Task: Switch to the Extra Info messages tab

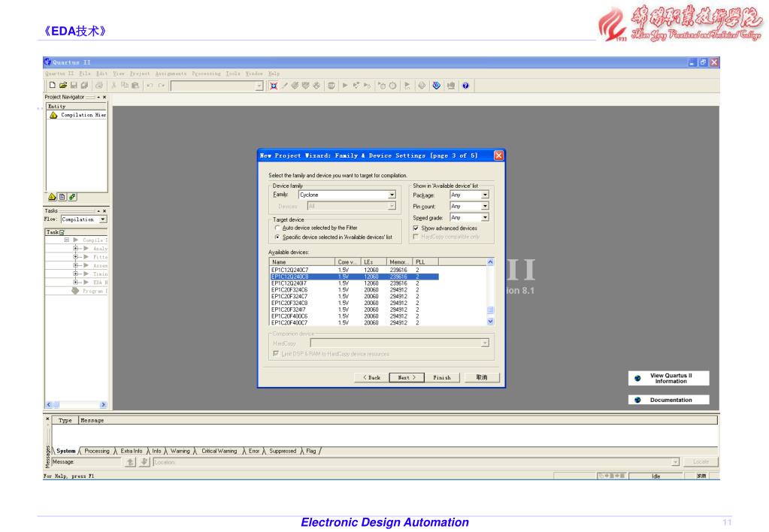Action: (132, 451)
